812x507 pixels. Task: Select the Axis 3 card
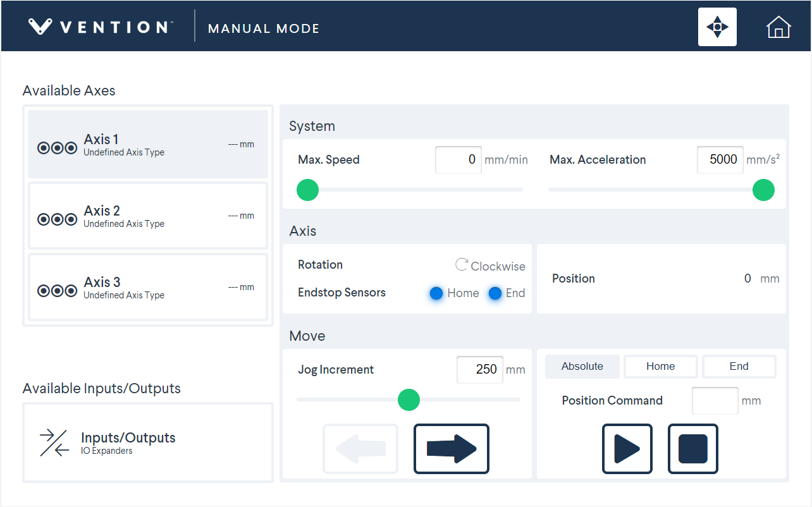148,287
